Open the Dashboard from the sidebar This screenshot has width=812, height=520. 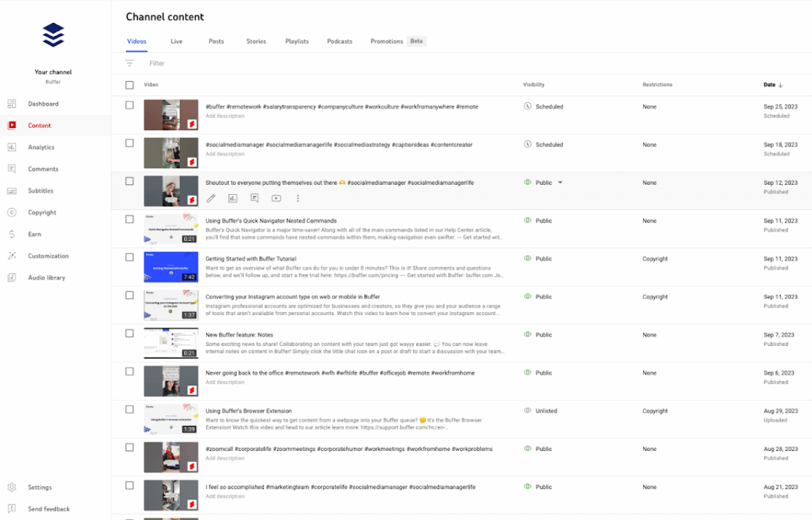click(x=40, y=104)
